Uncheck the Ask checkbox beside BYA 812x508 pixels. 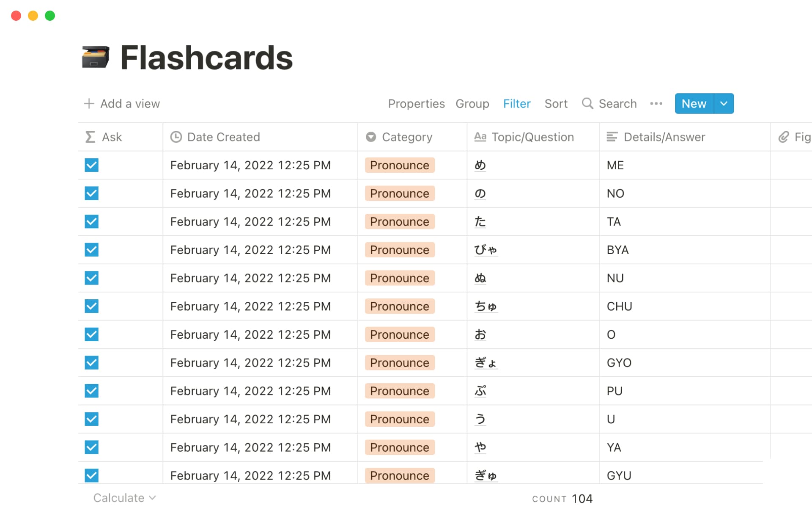[x=91, y=250]
